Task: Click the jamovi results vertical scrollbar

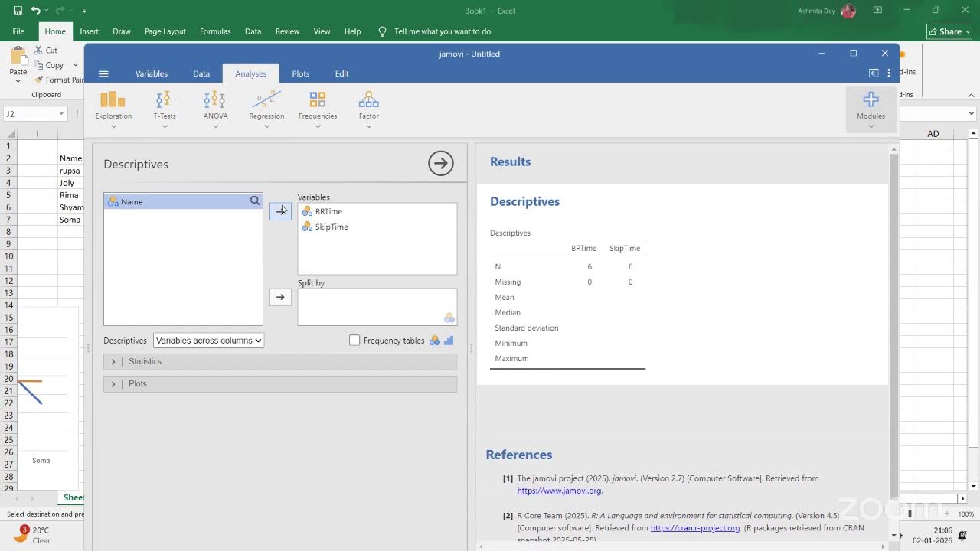Action: coord(893,344)
